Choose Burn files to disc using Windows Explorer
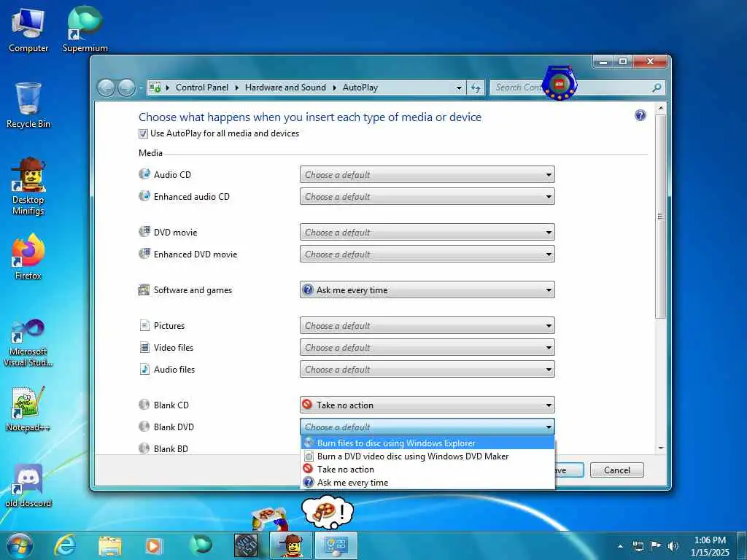Image resolution: width=747 pixels, height=560 pixels. (x=427, y=443)
